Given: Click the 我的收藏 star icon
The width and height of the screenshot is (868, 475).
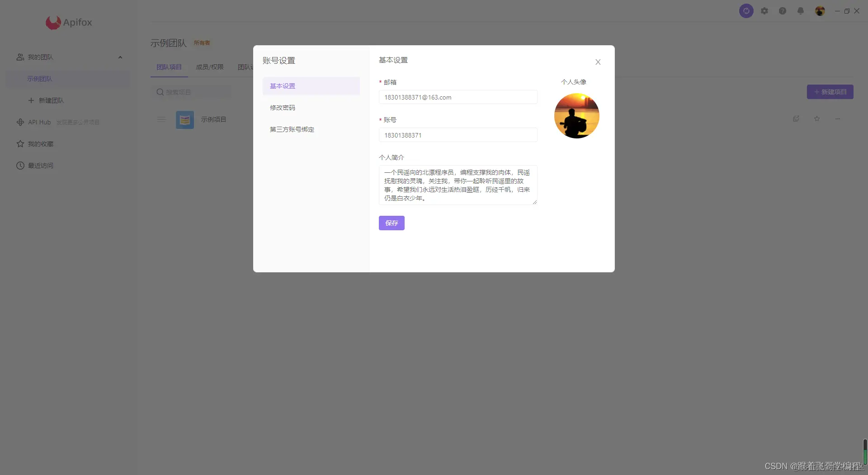Looking at the screenshot, I should [20, 144].
